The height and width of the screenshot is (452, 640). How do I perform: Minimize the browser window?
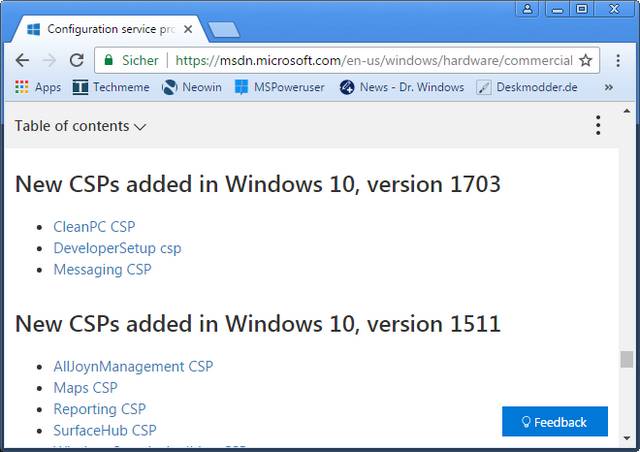tap(558, 9)
